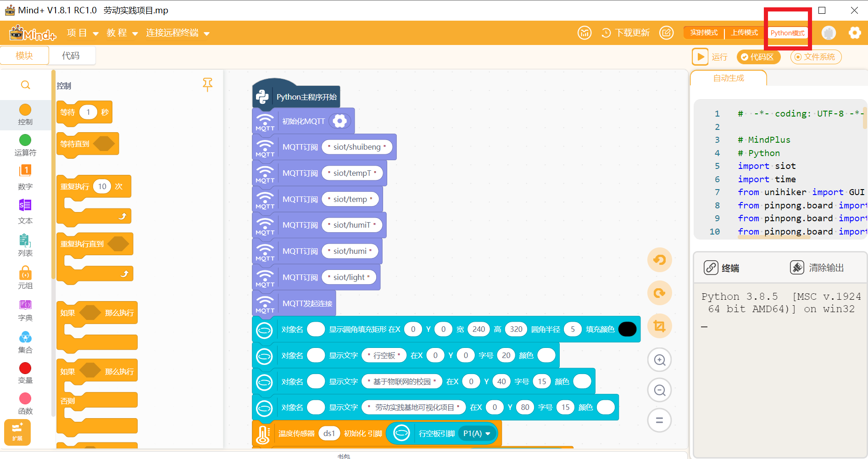Switch to 上传模式 (upload mode)

[744, 33]
